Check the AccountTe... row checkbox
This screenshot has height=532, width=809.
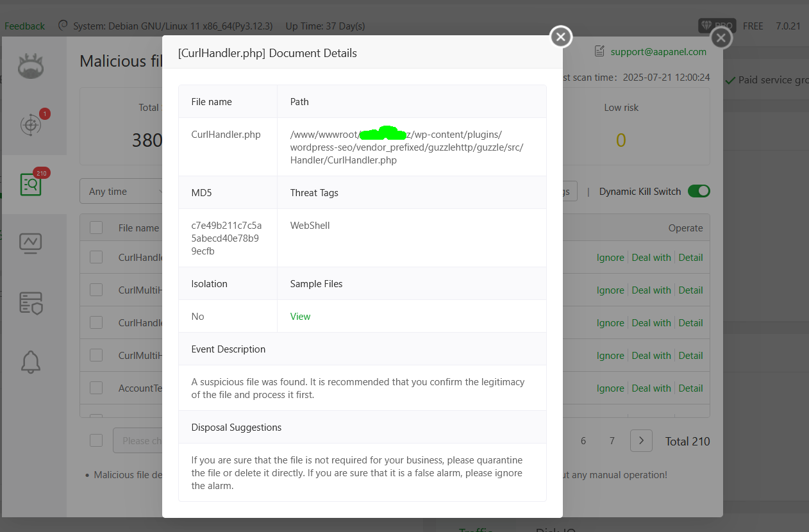(x=96, y=388)
